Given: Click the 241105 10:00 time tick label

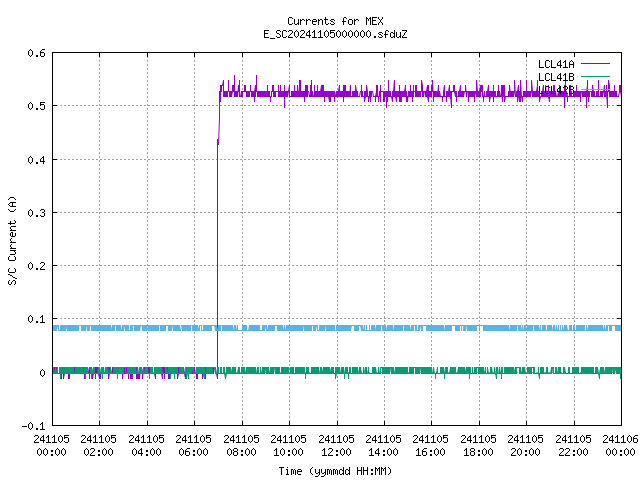Looking at the screenshot, I should coord(288,446).
